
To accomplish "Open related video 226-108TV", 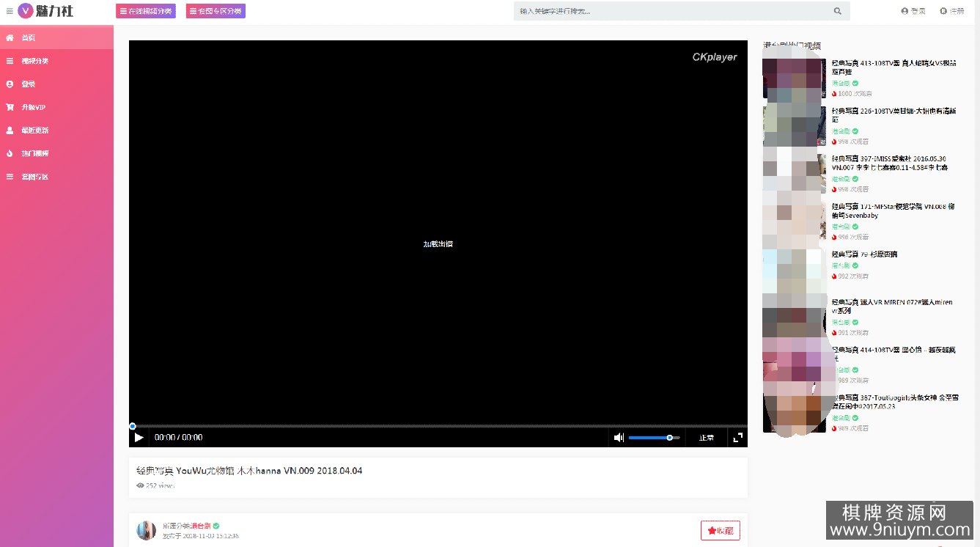I will coord(894,115).
